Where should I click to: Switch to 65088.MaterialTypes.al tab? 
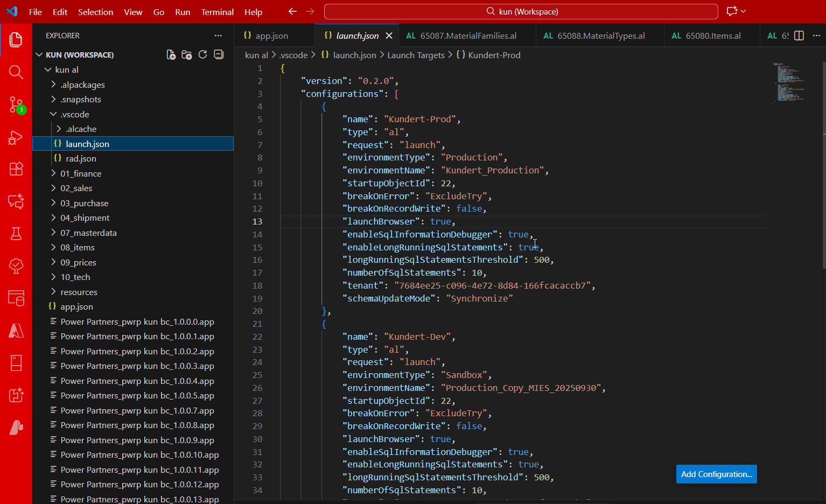tap(600, 36)
